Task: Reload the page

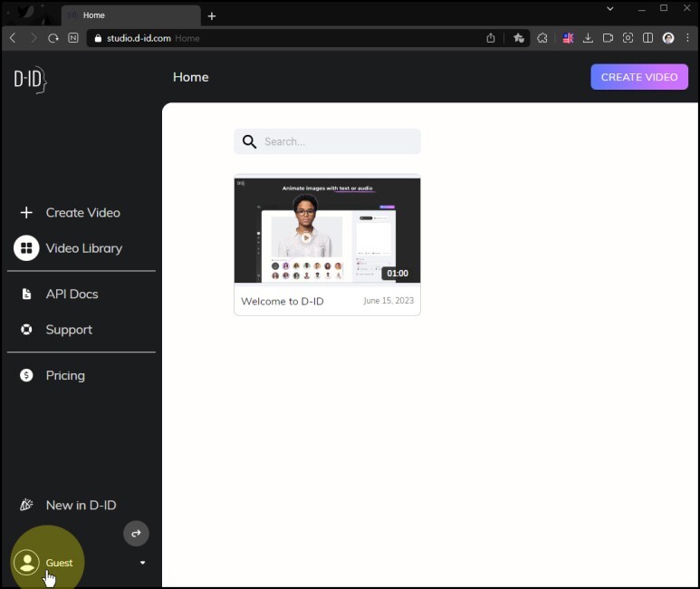Action: tap(53, 38)
